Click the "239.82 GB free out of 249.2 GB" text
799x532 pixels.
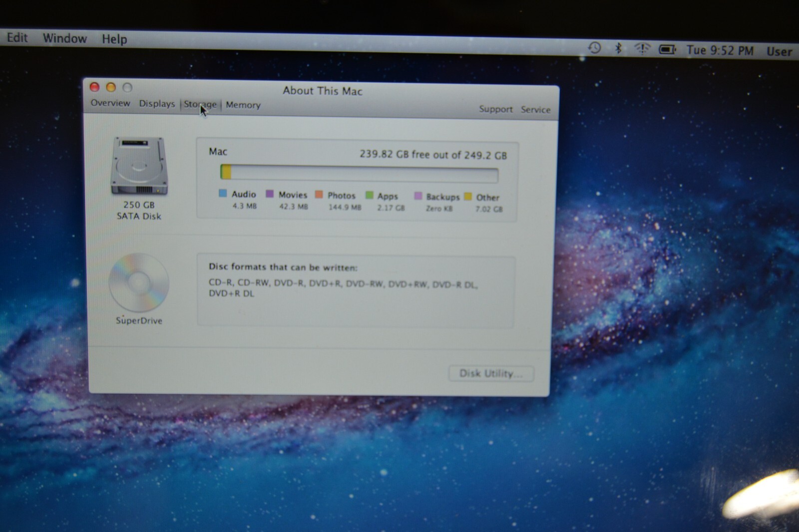tap(433, 155)
